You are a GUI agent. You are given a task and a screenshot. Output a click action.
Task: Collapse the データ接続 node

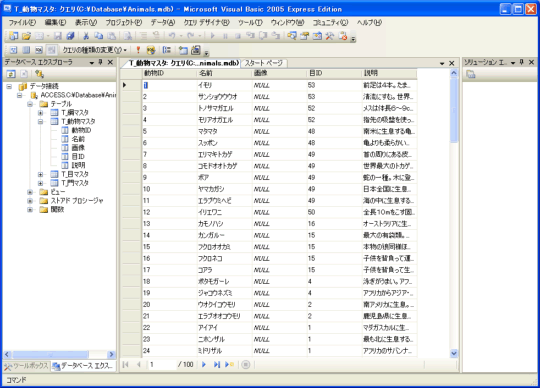click(x=9, y=86)
